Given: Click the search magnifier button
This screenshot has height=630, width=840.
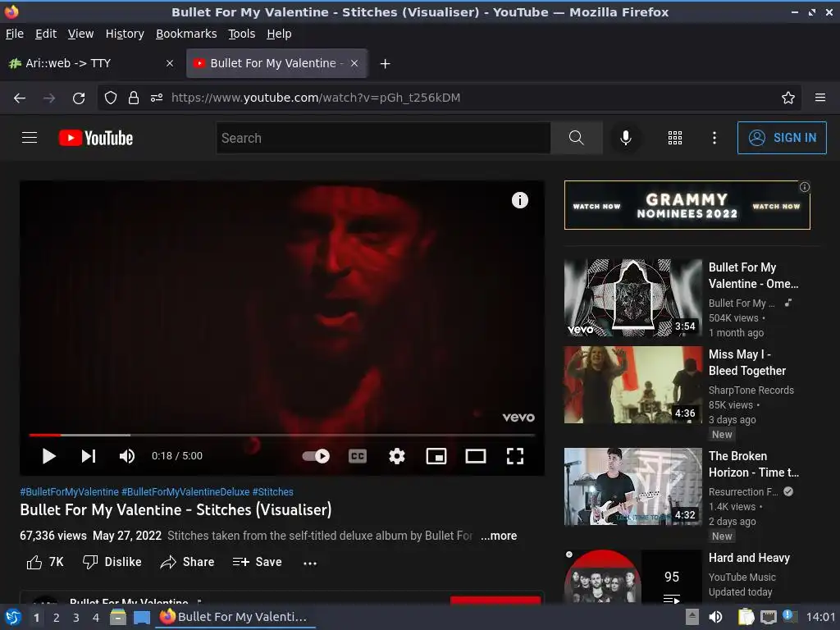Looking at the screenshot, I should pyautogui.click(x=577, y=138).
